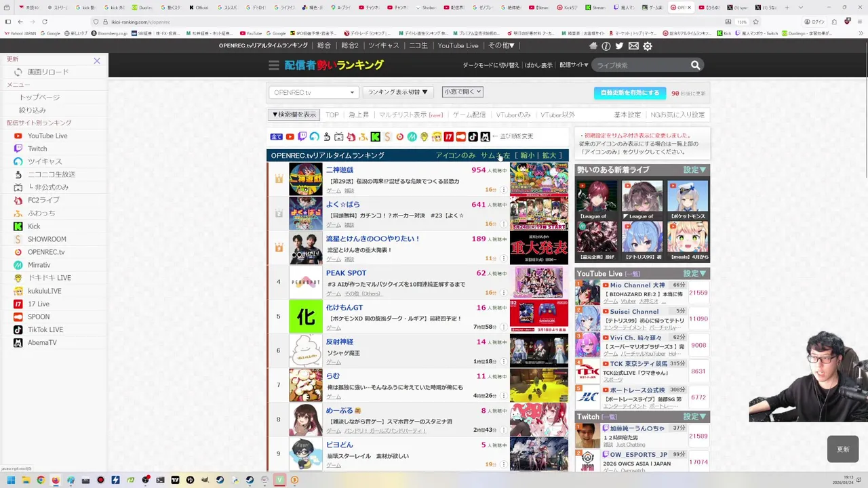Viewport: 868px width, 488px height.
Task: Select green K (Kick) filter icon
Action: point(375,137)
